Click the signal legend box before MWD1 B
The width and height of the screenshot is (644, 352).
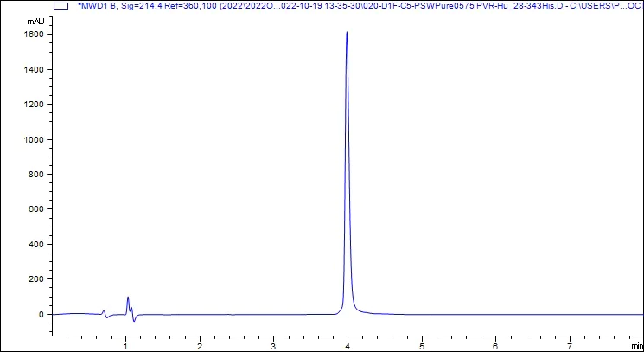[61, 6]
